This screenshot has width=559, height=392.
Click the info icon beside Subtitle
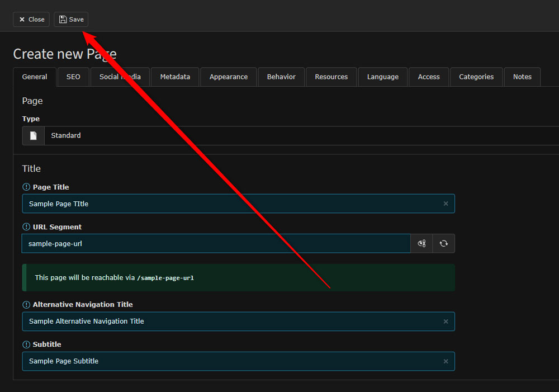click(x=26, y=344)
